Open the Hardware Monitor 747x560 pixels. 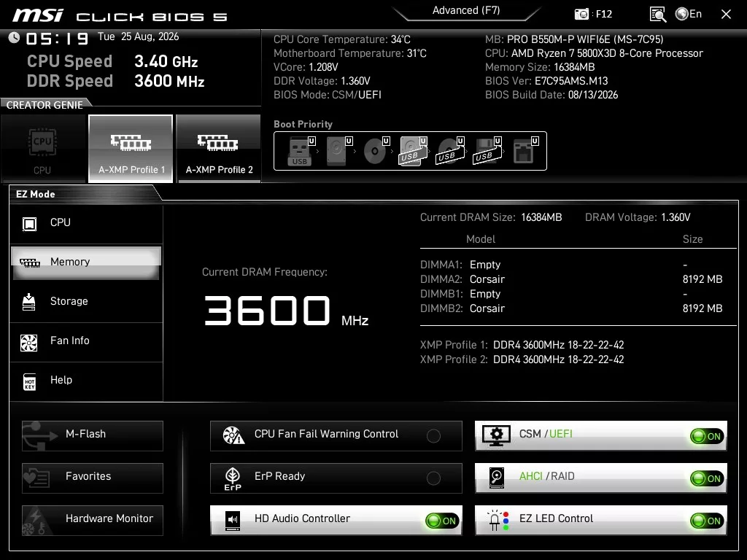tap(93, 521)
